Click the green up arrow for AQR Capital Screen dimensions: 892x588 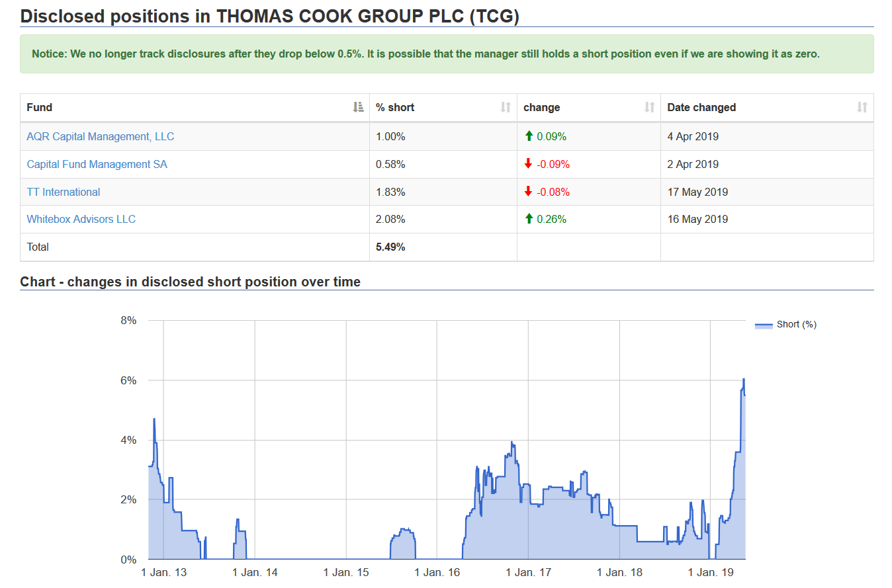528,136
